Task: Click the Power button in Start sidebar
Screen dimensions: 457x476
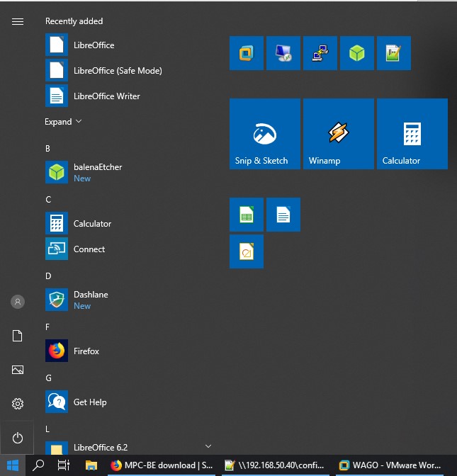Action: click(x=17, y=438)
